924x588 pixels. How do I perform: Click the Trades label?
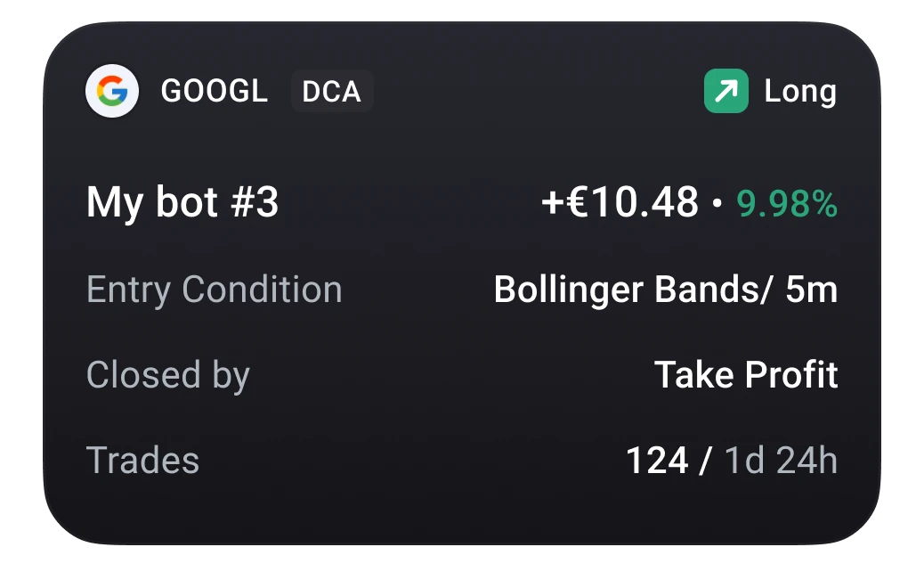142,461
